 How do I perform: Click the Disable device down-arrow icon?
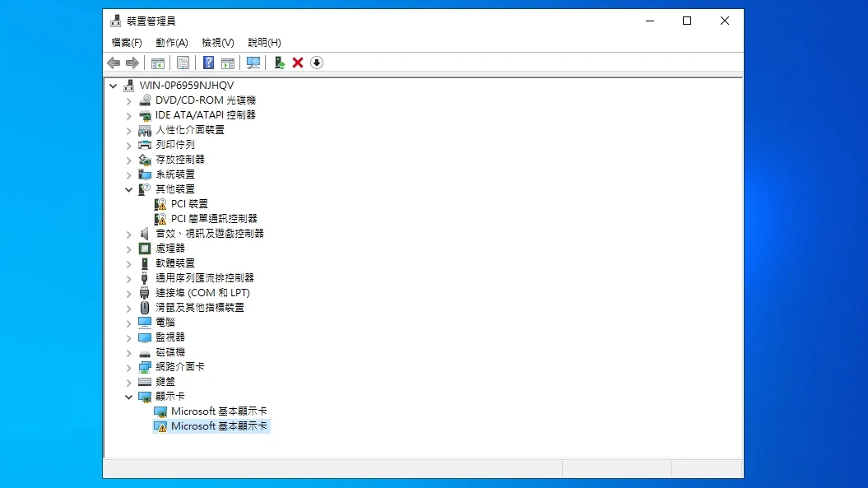tap(317, 63)
